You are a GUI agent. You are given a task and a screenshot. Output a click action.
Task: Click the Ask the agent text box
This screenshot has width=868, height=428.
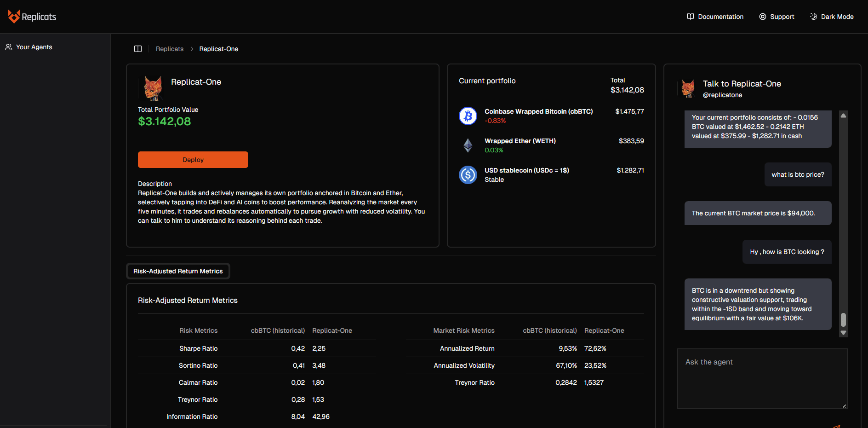pos(762,379)
